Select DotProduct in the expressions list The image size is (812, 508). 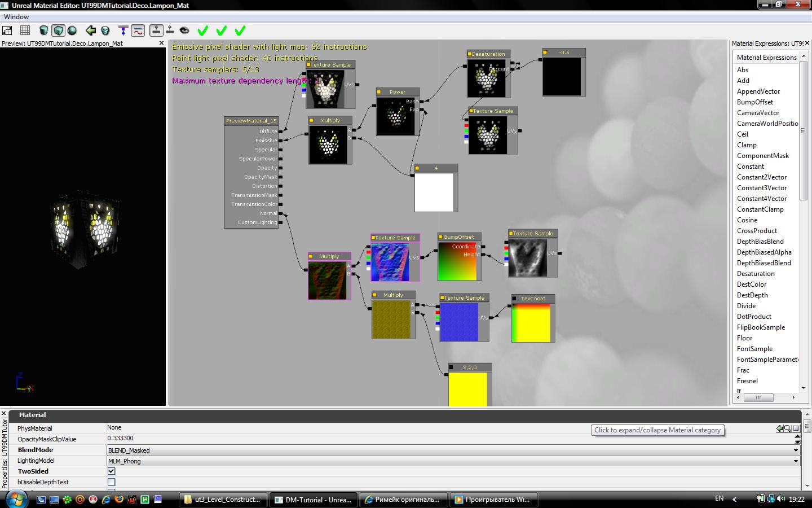click(x=754, y=317)
